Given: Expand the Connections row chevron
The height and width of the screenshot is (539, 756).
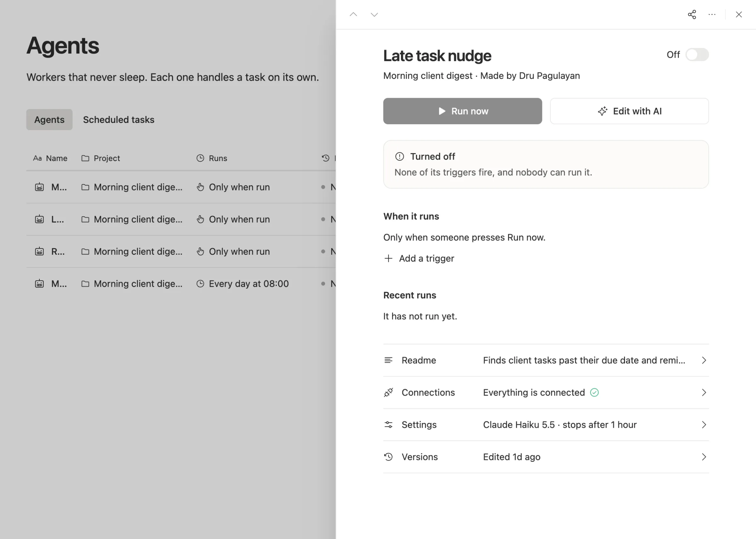Looking at the screenshot, I should click(704, 392).
